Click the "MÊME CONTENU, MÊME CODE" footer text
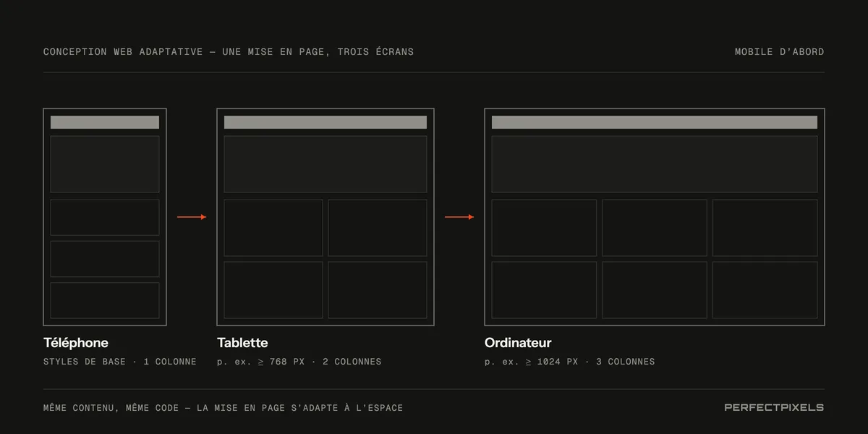Screen dimensions: 868x434 pos(111,408)
